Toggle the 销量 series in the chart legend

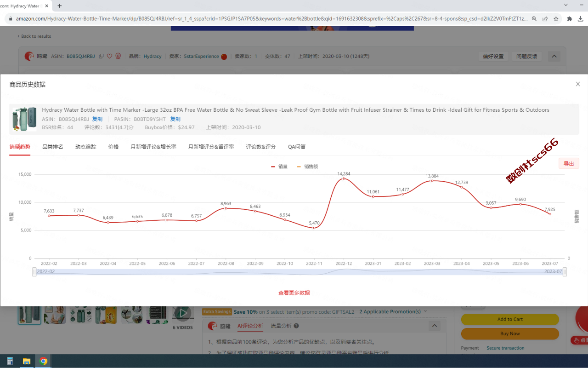[x=279, y=167]
